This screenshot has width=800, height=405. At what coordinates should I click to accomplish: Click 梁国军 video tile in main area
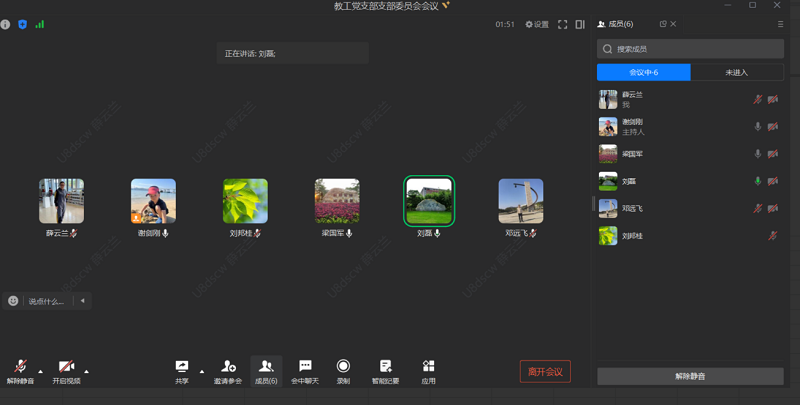click(337, 201)
